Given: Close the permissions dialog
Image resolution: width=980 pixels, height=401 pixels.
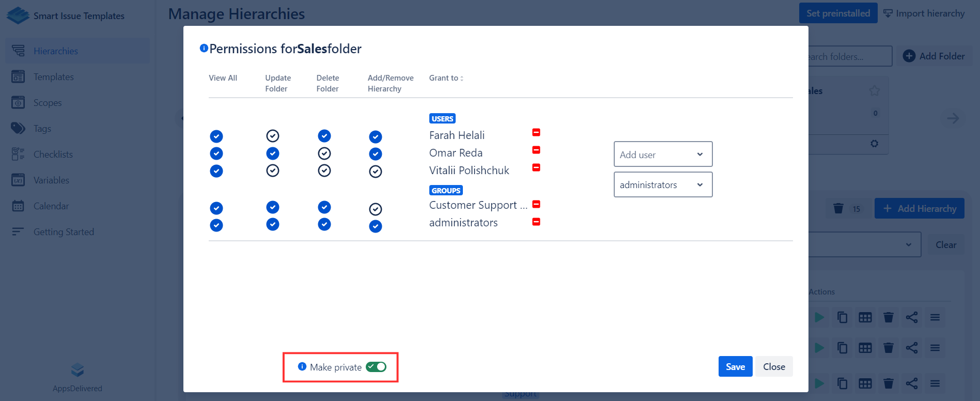Looking at the screenshot, I should coord(774,367).
